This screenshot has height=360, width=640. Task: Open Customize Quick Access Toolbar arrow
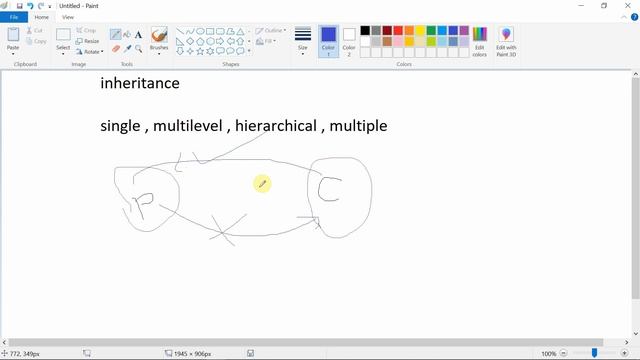[x=50, y=7]
